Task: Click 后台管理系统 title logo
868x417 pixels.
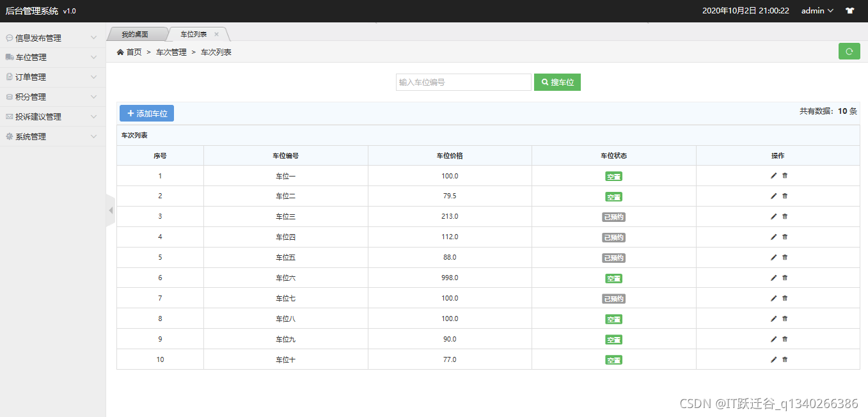Action: pyautogui.click(x=31, y=11)
